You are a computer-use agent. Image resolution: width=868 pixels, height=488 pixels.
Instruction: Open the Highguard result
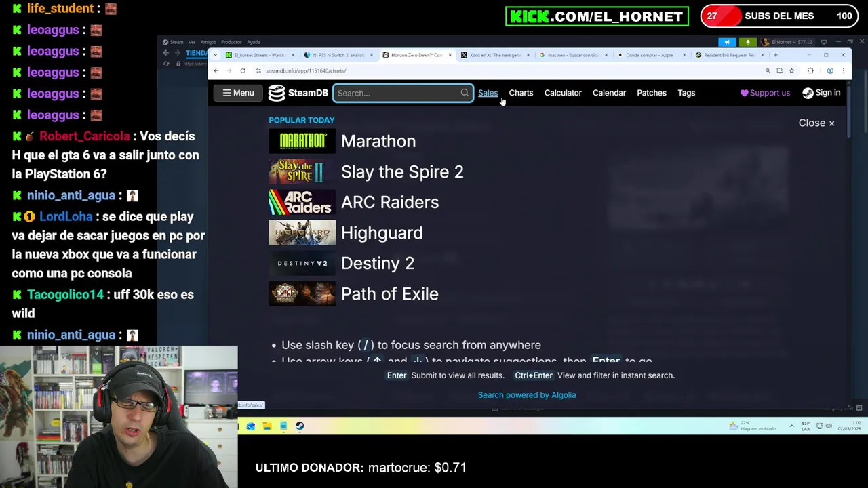382,232
